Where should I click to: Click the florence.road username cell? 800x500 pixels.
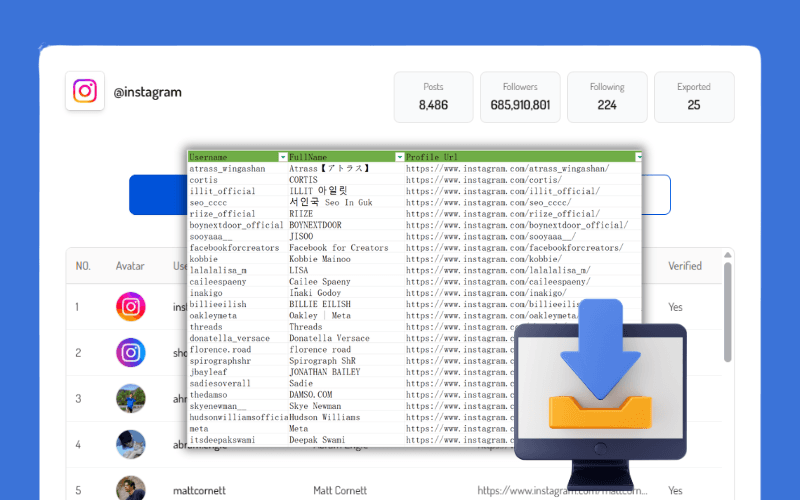pyautogui.click(x=220, y=349)
